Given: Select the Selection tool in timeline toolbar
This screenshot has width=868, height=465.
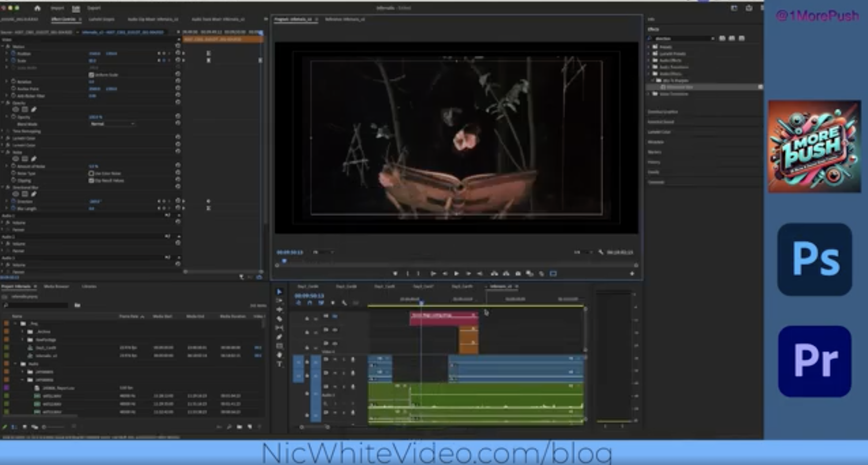Looking at the screenshot, I should 279,292.
